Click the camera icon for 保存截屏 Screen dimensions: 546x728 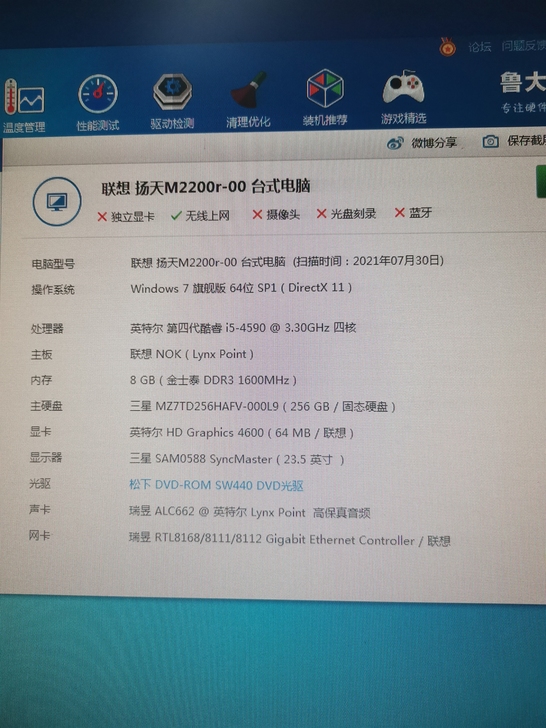point(491,141)
